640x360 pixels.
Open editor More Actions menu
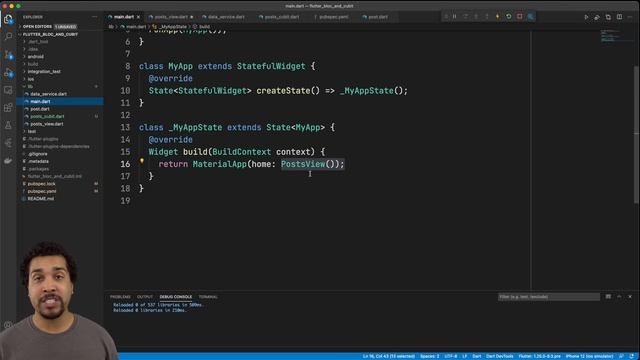coord(630,17)
